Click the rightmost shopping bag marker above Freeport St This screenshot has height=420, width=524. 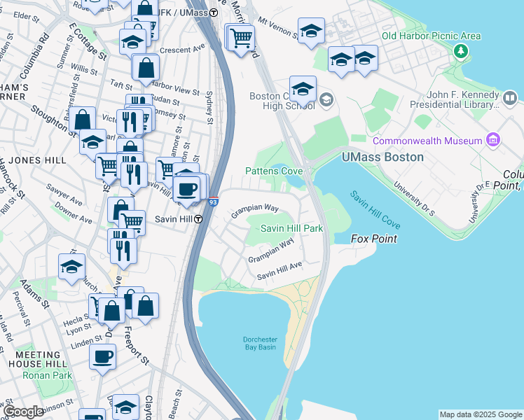coord(146,306)
